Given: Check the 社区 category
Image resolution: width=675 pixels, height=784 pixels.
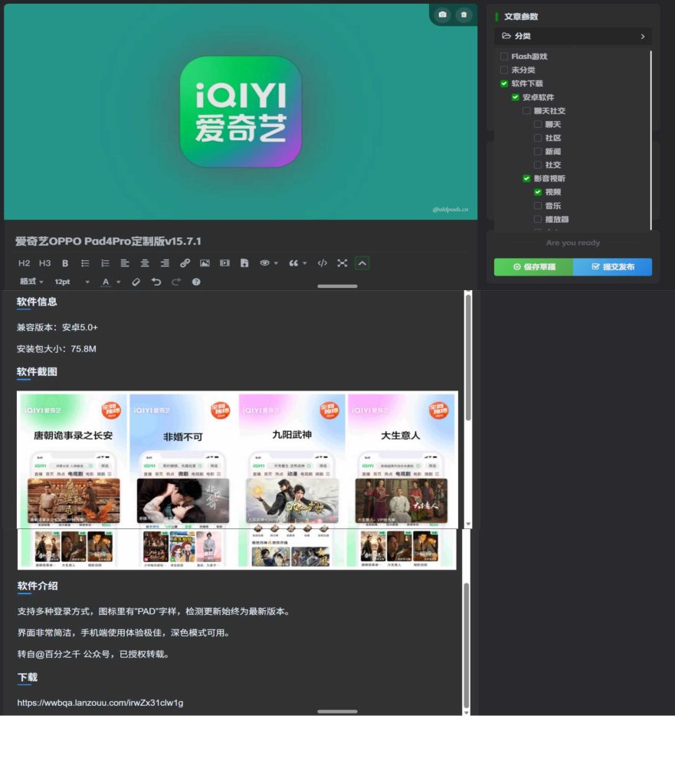Looking at the screenshot, I should (x=538, y=138).
